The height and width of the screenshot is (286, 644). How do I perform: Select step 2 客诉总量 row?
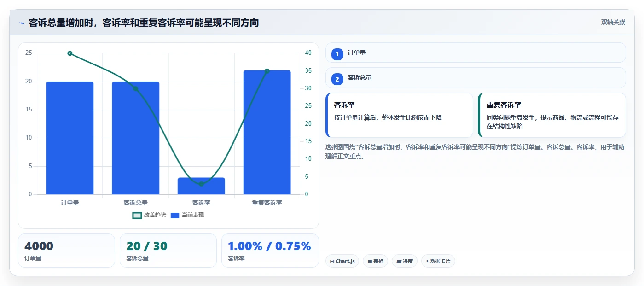(x=476, y=78)
